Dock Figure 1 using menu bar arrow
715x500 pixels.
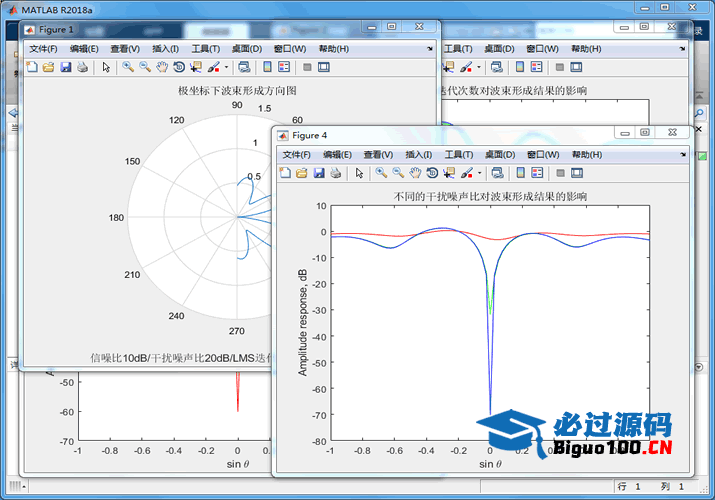point(430,49)
